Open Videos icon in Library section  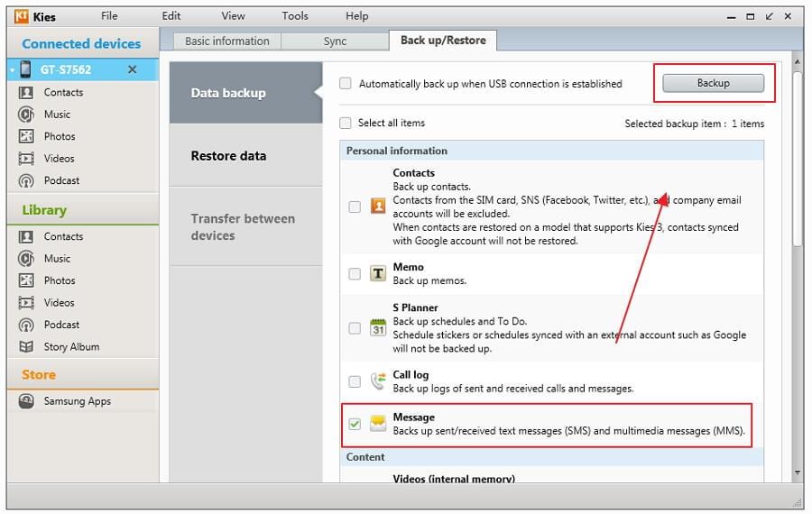[x=26, y=302]
